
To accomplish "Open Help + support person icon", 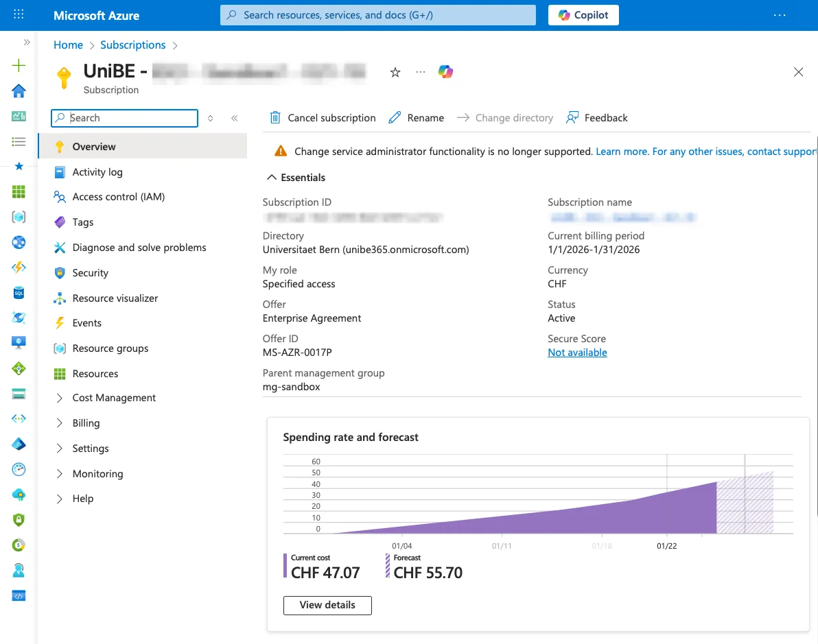I will pyautogui.click(x=19, y=571).
